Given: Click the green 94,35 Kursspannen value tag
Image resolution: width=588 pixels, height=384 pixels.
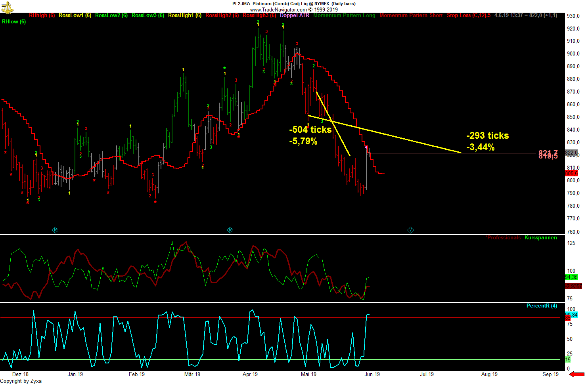Looking at the screenshot, I should tap(571, 277).
